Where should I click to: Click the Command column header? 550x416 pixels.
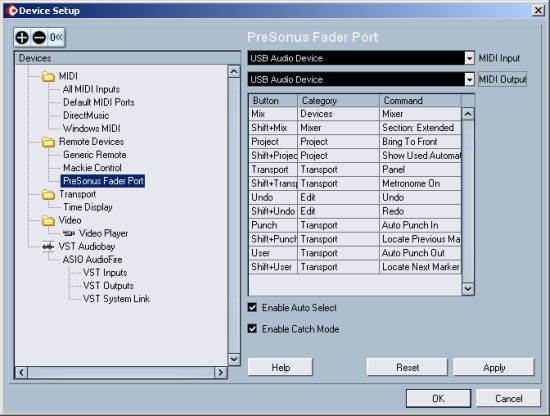coord(420,101)
